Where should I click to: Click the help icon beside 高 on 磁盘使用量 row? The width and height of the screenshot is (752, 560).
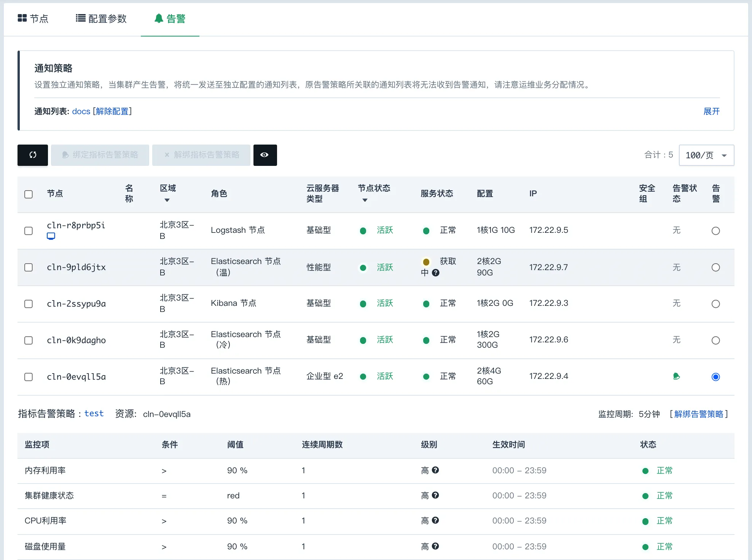pos(436,546)
